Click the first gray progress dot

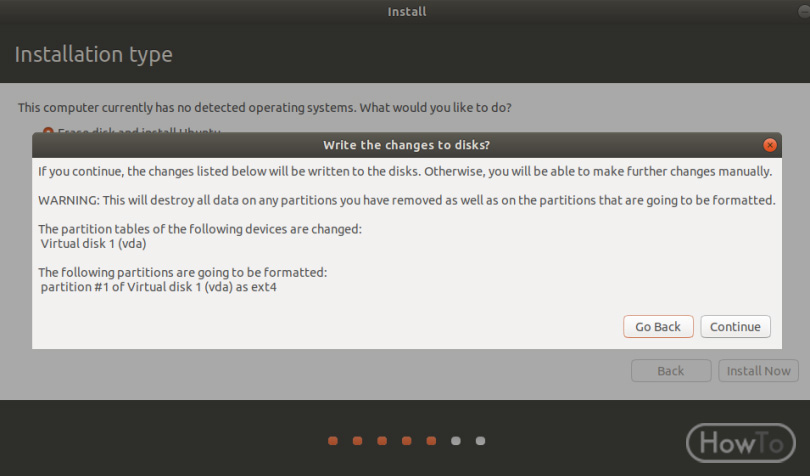pos(456,441)
